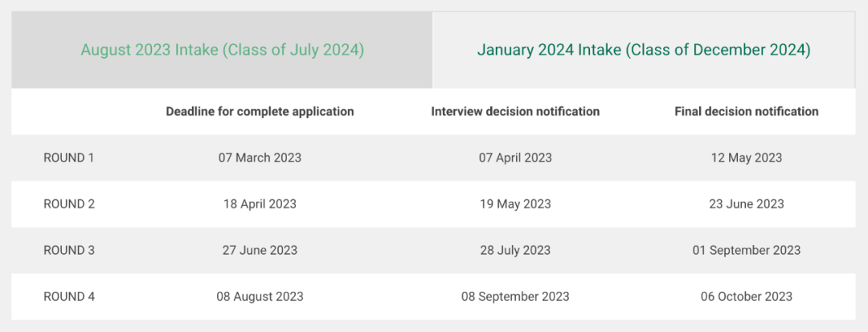Click the 08 August 2023 deadline cell
Image resolution: width=868 pixels, height=332 pixels.
click(260, 297)
